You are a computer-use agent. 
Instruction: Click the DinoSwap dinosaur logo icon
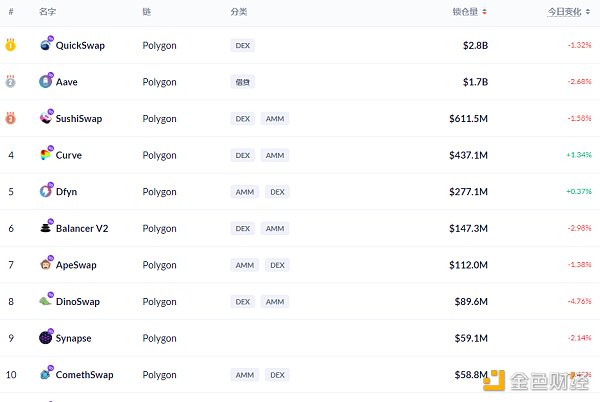(46, 301)
